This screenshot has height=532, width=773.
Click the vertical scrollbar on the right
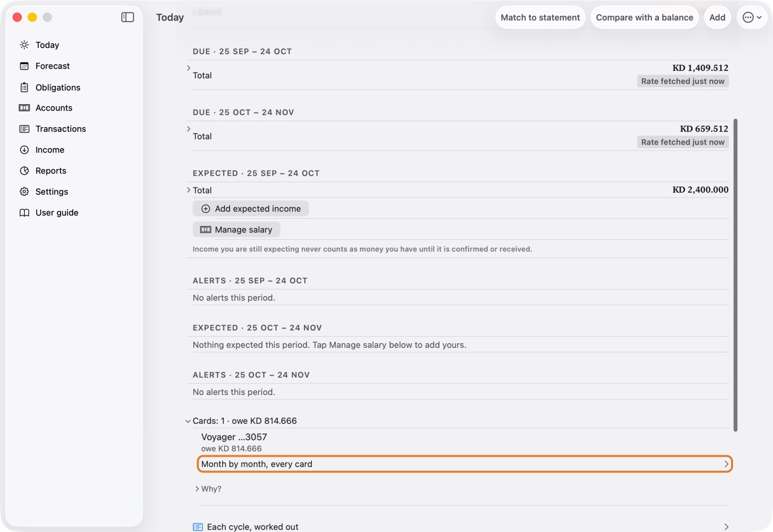point(735,275)
